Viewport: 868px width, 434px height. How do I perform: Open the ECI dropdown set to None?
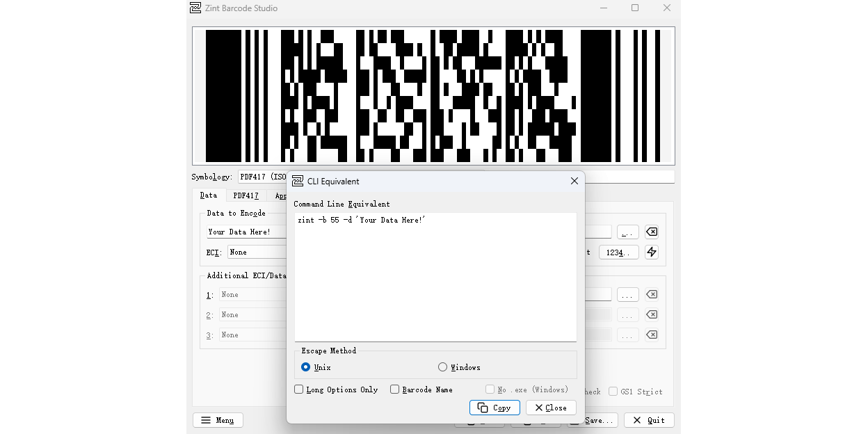[257, 252]
